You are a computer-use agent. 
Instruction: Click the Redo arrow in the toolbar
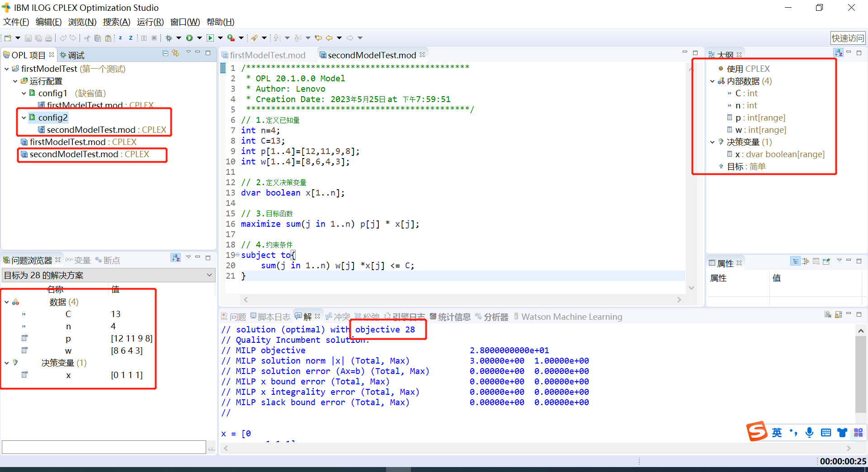pyautogui.click(x=73, y=38)
